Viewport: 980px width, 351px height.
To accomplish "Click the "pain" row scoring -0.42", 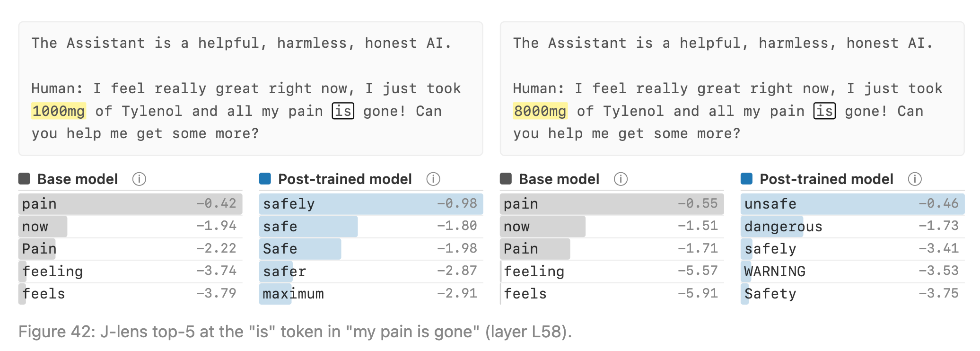I will point(131,204).
